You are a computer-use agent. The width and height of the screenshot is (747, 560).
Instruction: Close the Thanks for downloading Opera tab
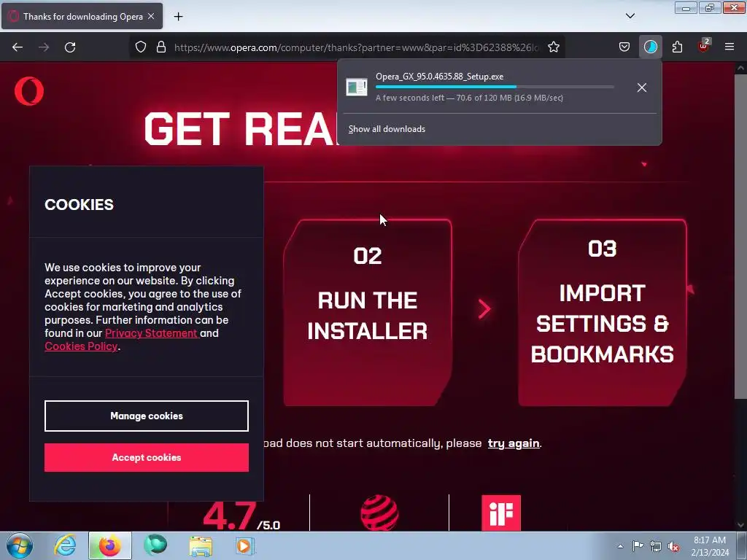[x=151, y=16]
